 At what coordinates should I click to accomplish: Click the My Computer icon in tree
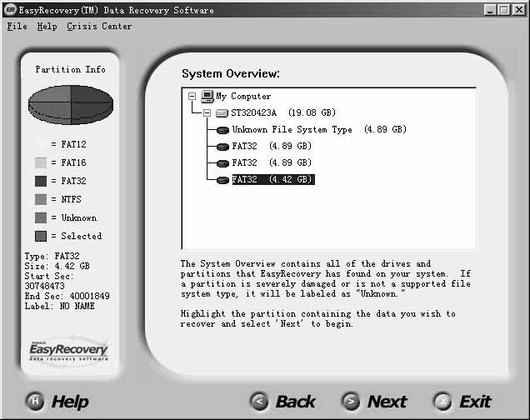tap(207, 97)
